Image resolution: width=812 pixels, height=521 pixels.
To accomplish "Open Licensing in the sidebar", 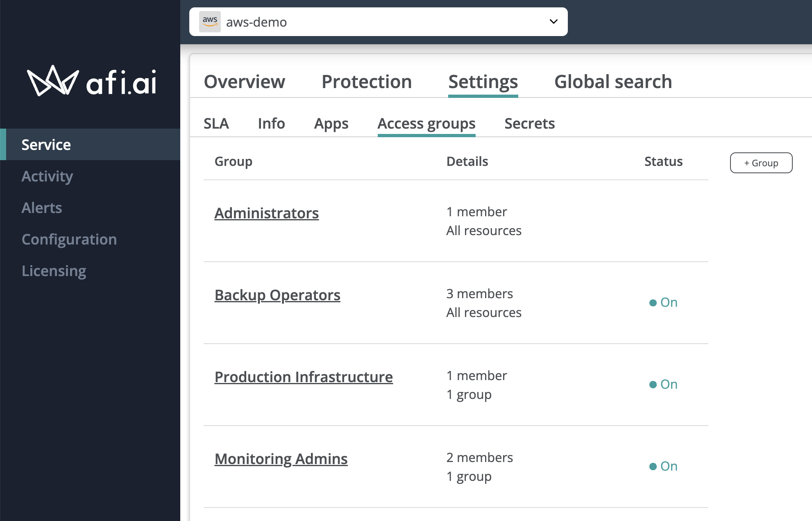I will point(54,271).
